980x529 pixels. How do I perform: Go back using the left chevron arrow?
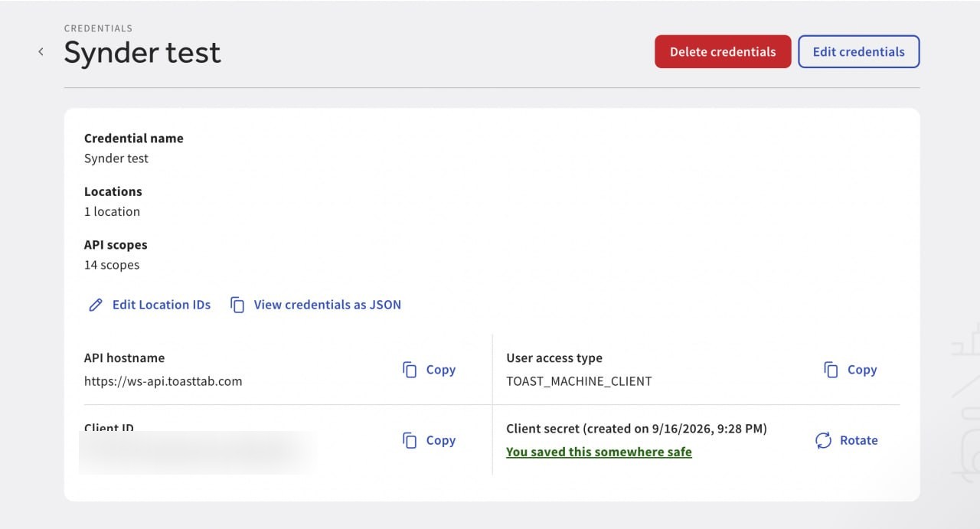(x=41, y=52)
